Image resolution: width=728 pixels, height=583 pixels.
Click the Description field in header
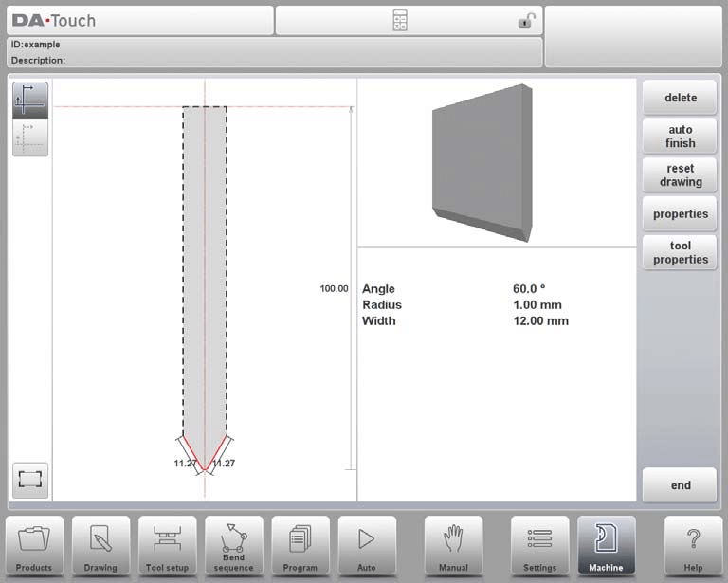click(x=38, y=61)
